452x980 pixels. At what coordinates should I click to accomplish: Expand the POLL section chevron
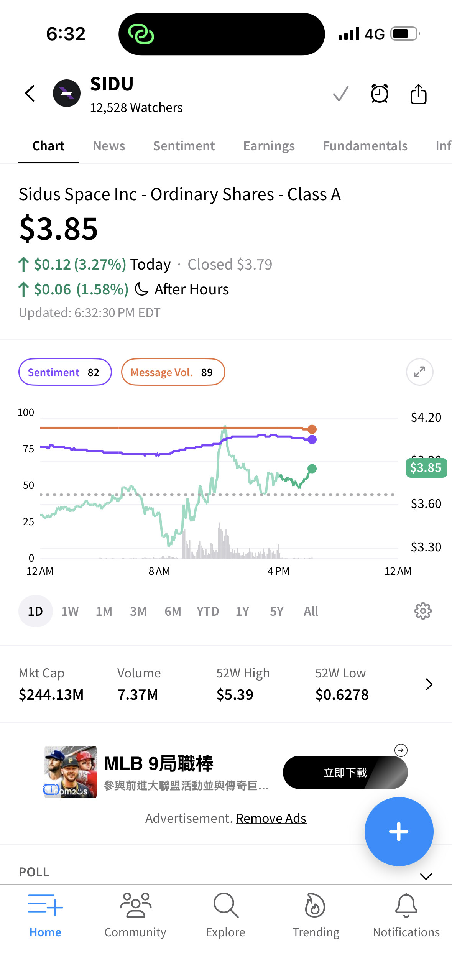tap(426, 876)
